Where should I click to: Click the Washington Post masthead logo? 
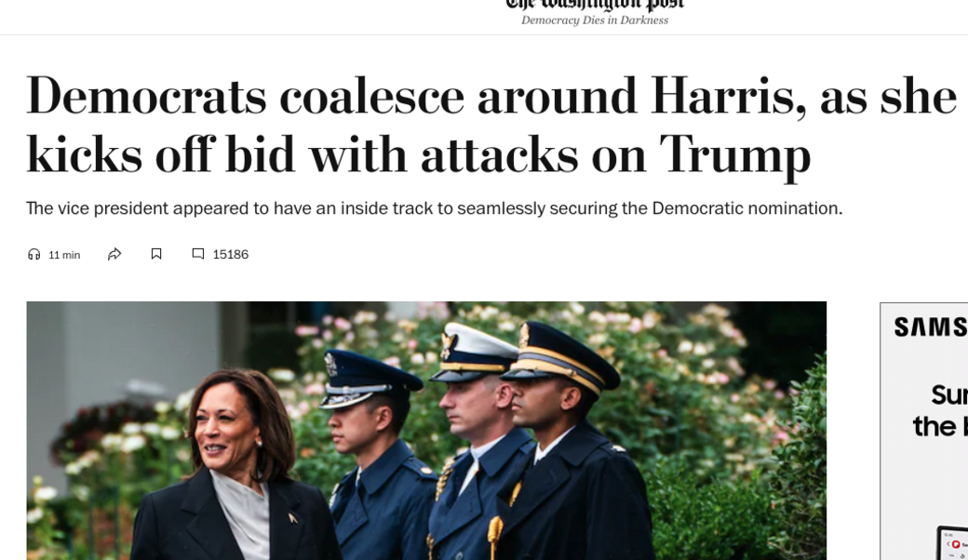click(595, 6)
